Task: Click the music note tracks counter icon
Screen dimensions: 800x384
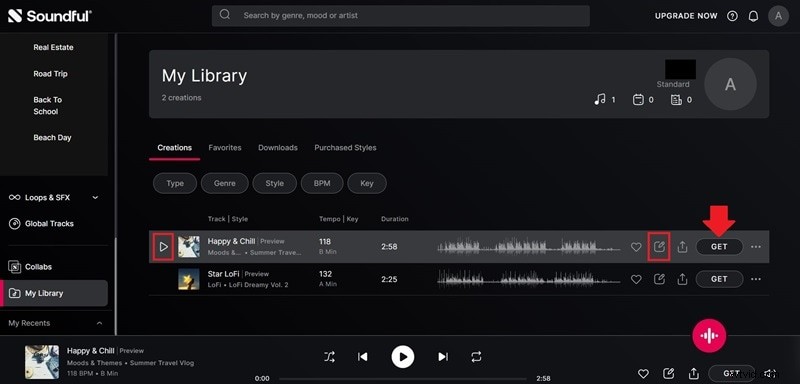Action: pos(600,99)
